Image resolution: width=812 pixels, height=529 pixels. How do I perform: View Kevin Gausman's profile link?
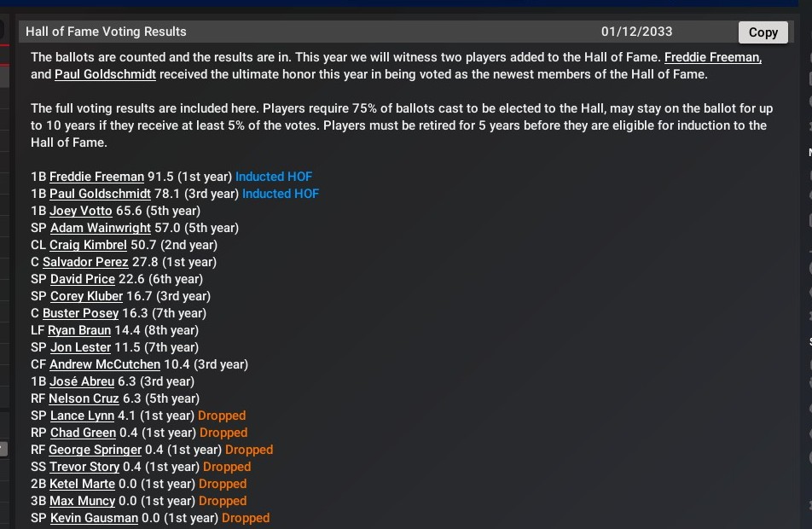94,518
